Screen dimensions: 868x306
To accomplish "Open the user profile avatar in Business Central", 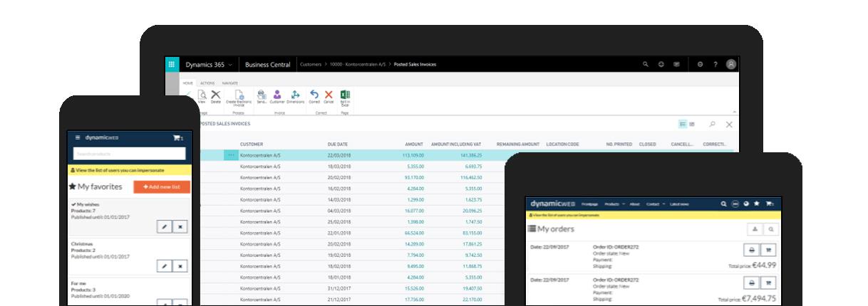I will (731, 64).
